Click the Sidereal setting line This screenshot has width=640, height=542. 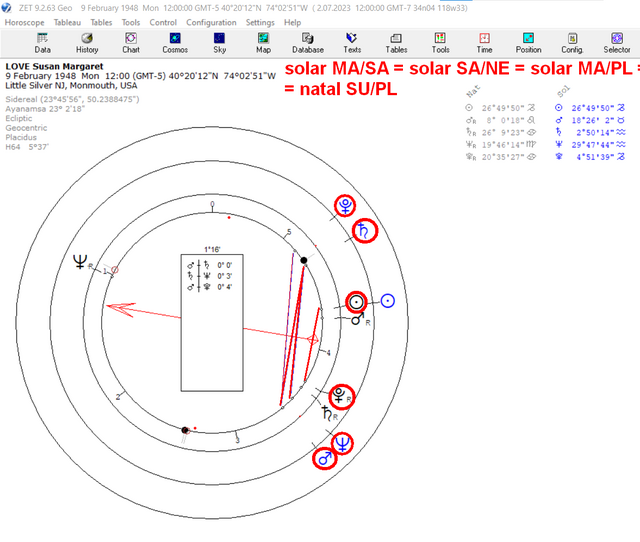[x=72, y=99]
